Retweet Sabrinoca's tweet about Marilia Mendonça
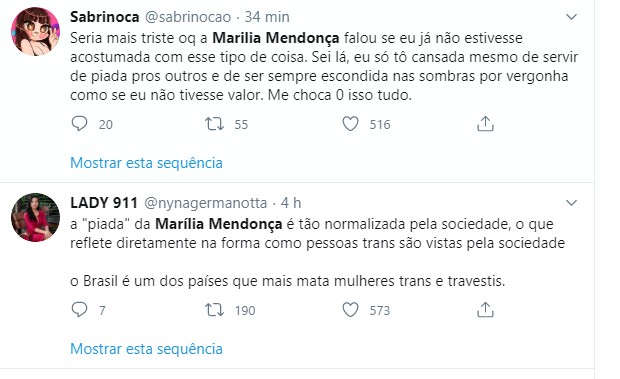 (214, 124)
